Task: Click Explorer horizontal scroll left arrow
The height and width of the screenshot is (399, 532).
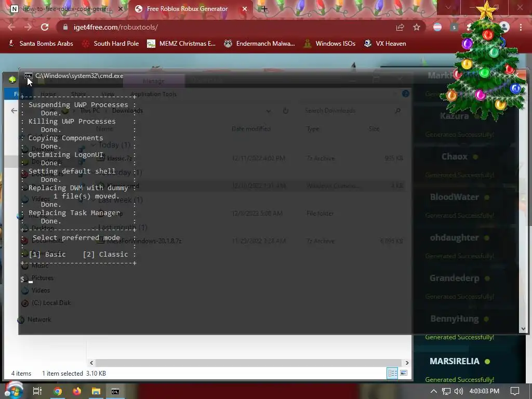Action: [x=91, y=363]
